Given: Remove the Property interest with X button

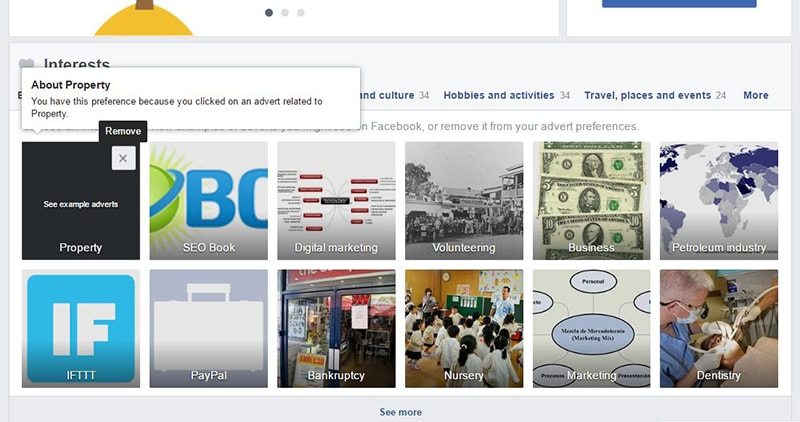Looking at the screenshot, I should point(123,158).
